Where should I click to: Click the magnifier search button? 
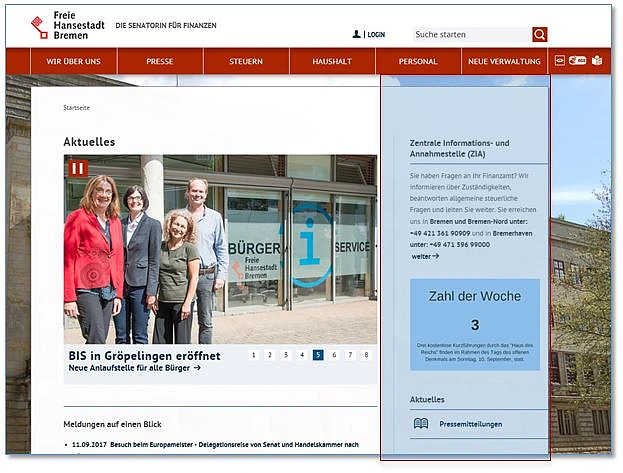[x=540, y=34]
